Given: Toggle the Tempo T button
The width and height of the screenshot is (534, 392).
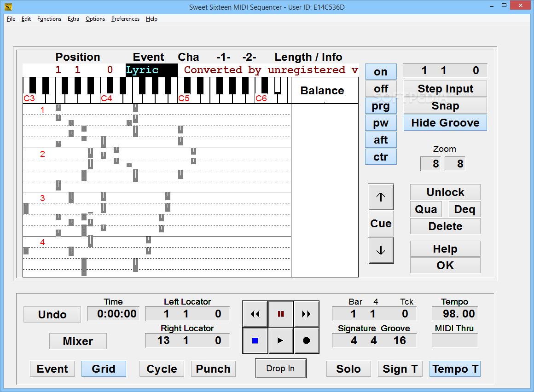Looking at the screenshot, I should click(455, 369).
